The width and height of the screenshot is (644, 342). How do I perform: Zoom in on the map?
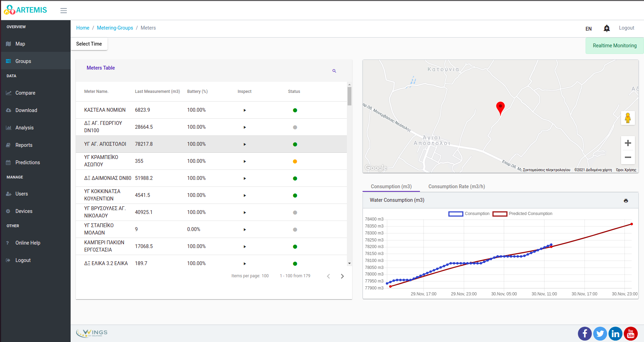click(x=628, y=143)
